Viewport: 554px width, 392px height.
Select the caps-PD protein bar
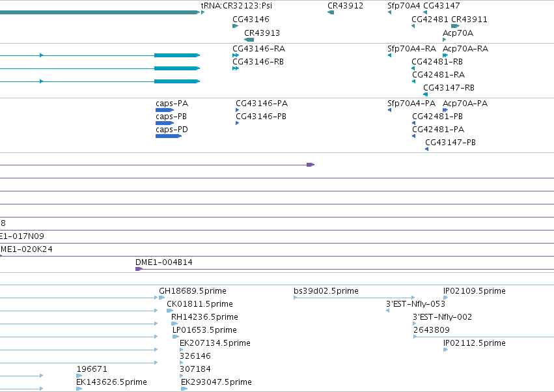click(169, 136)
